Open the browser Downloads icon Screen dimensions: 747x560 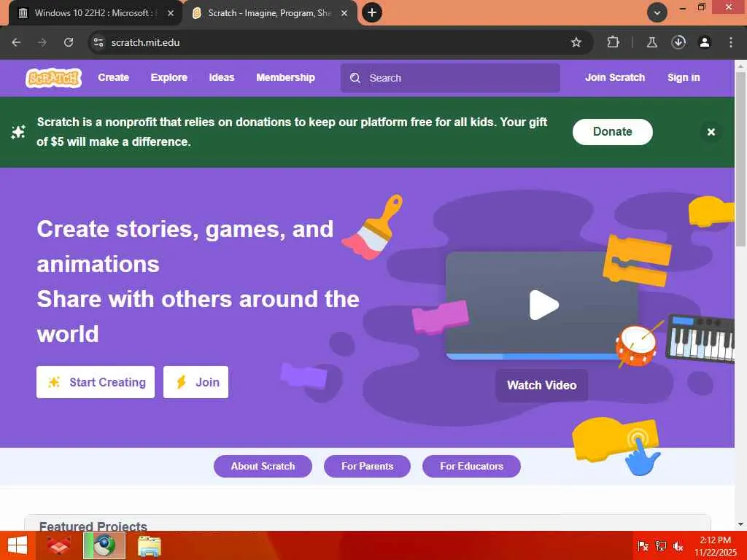[x=678, y=42]
